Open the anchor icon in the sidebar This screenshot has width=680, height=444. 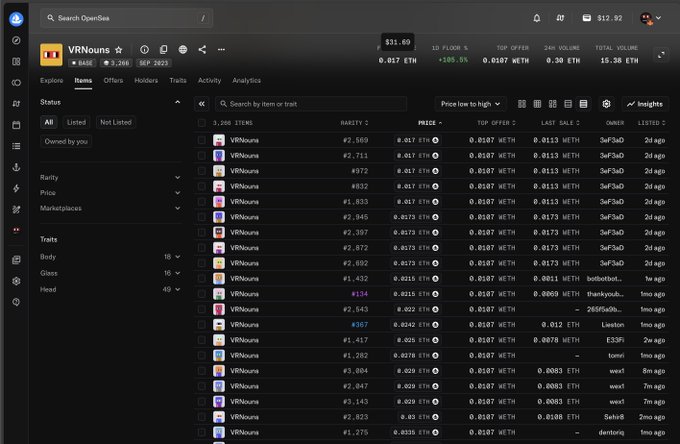tap(16, 167)
